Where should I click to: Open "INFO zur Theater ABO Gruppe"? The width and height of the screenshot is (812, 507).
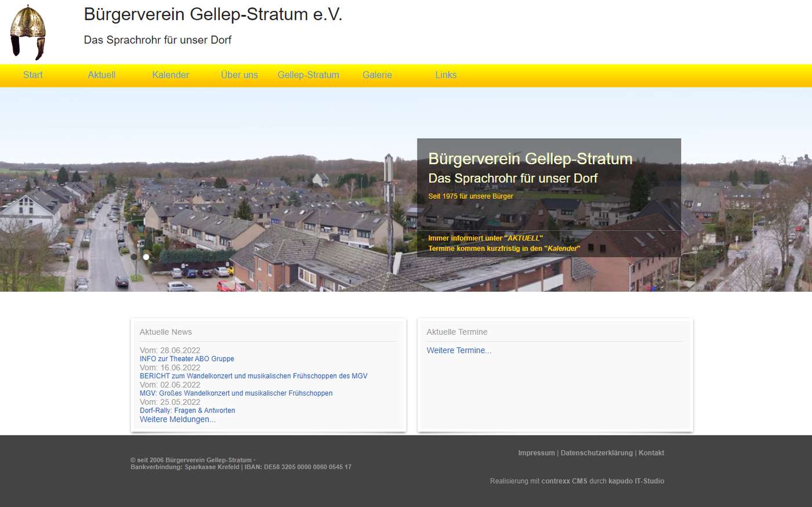pyautogui.click(x=187, y=358)
